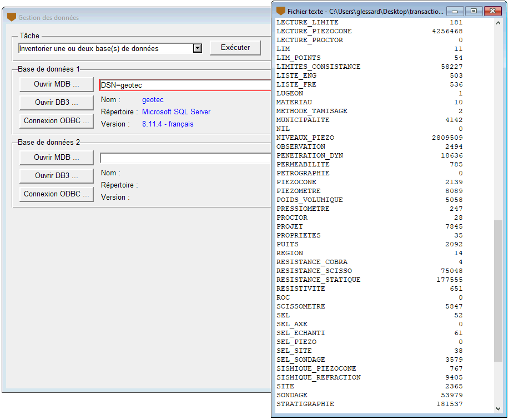
Task: Select the STRATIGRAPHIE row
Action: pos(370,404)
